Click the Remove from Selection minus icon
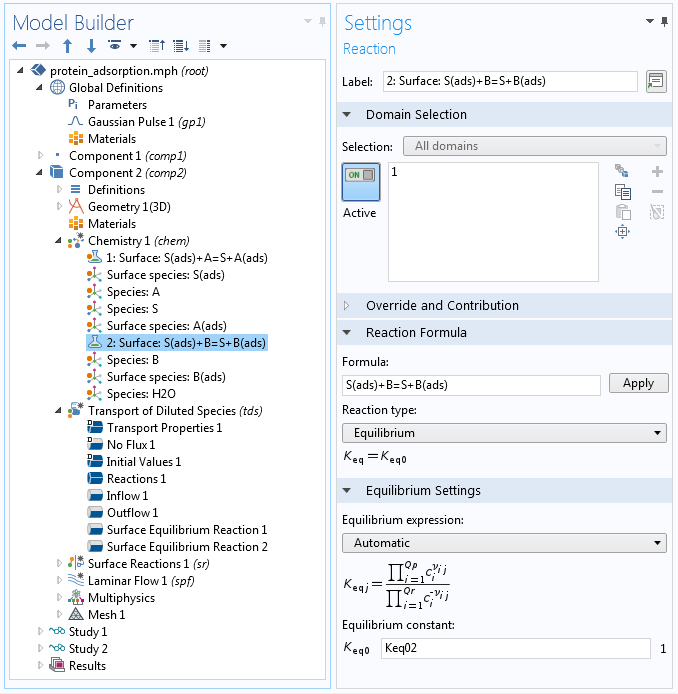Image resolution: width=678 pixels, height=694 pixels. [x=657, y=192]
